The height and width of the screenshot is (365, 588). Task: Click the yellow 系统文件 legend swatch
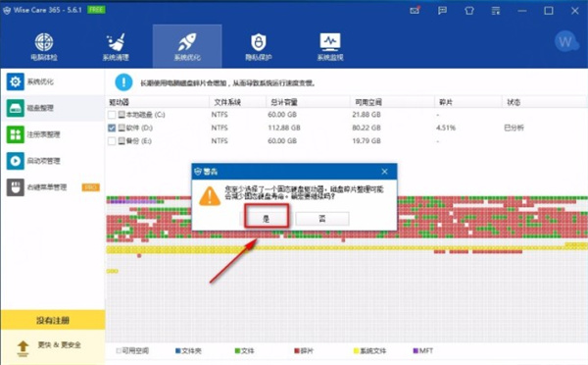[357, 350]
